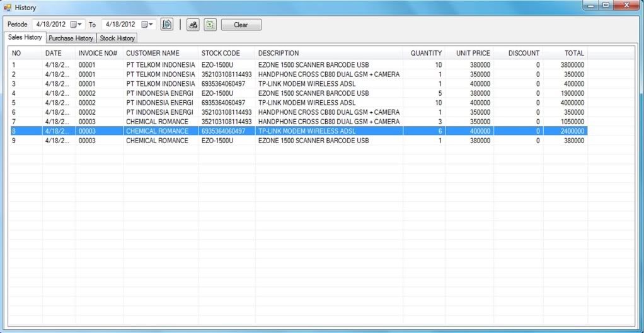Click EZONE 1500 SCANNER BARCODE USB in row 9

[313, 141]
